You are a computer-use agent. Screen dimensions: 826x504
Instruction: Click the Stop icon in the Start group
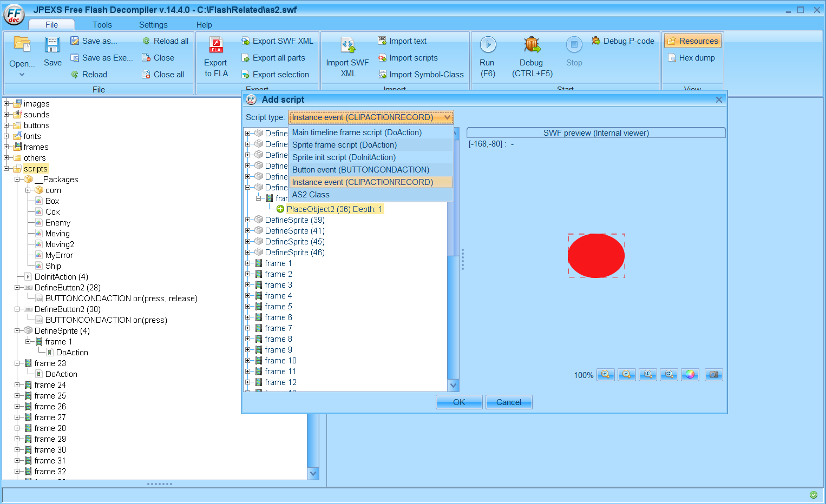(x=574, y=45)
